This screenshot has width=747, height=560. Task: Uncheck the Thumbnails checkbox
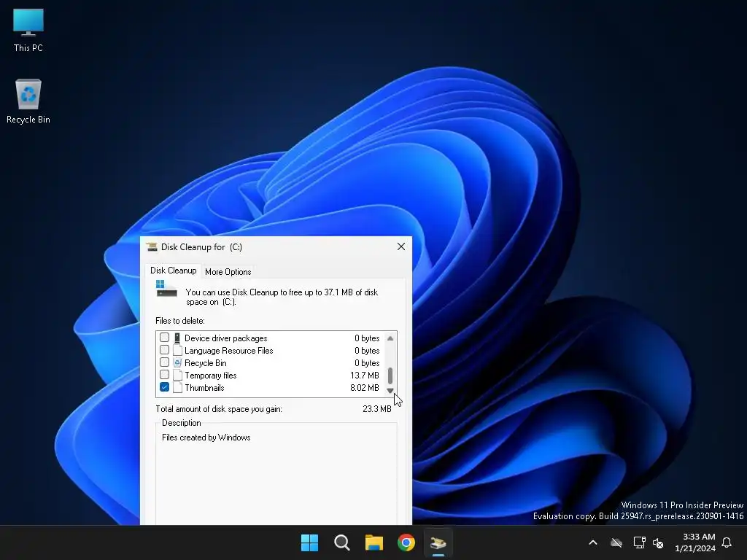pos(164,387)
